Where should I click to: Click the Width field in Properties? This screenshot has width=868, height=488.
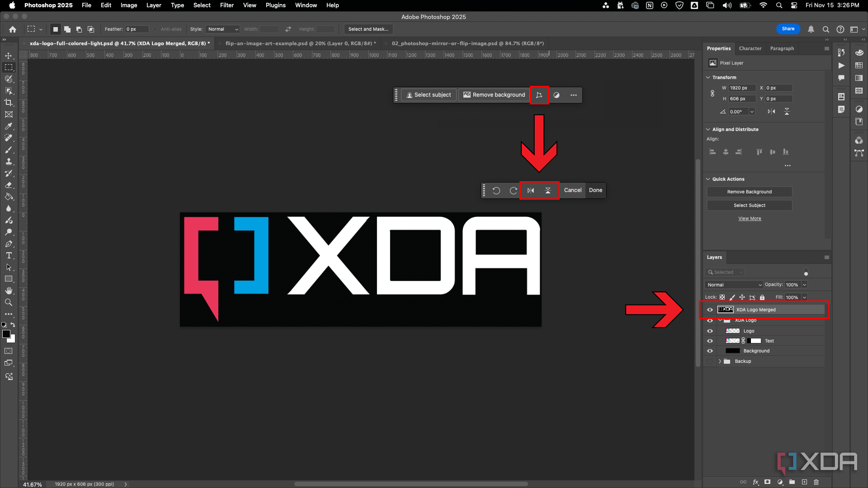(742, 88)
